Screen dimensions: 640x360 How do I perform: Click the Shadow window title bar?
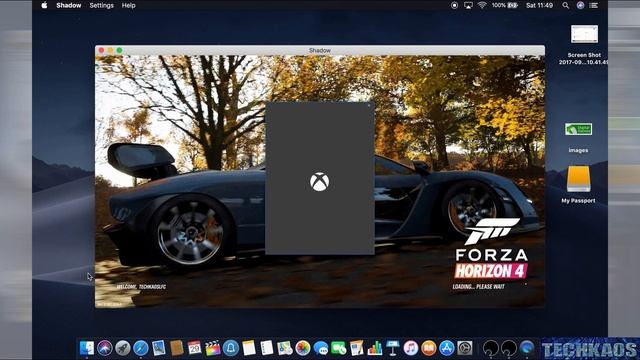point(320,50)
